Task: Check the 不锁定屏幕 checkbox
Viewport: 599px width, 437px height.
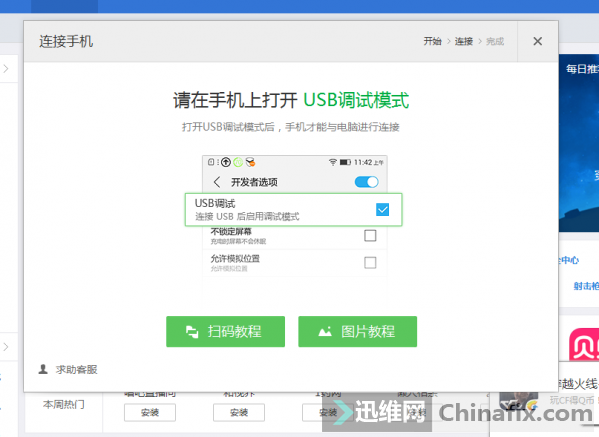Action: click(x=370, y=236)
